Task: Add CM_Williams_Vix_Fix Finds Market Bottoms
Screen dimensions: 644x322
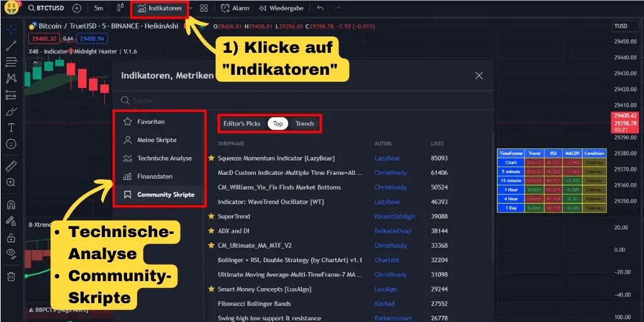Action: (x=279, y=187)
